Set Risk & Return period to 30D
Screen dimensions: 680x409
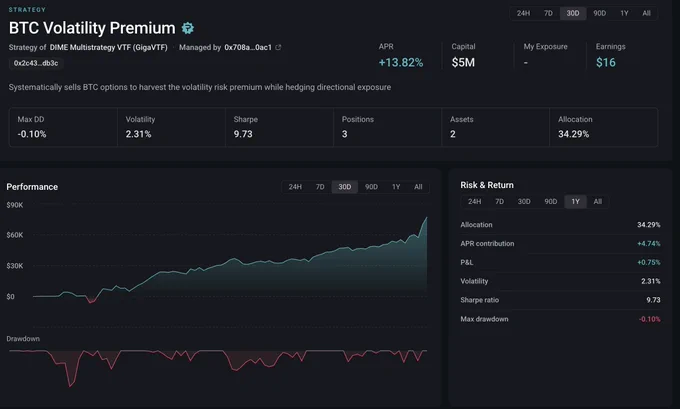(x=524, y=202)
